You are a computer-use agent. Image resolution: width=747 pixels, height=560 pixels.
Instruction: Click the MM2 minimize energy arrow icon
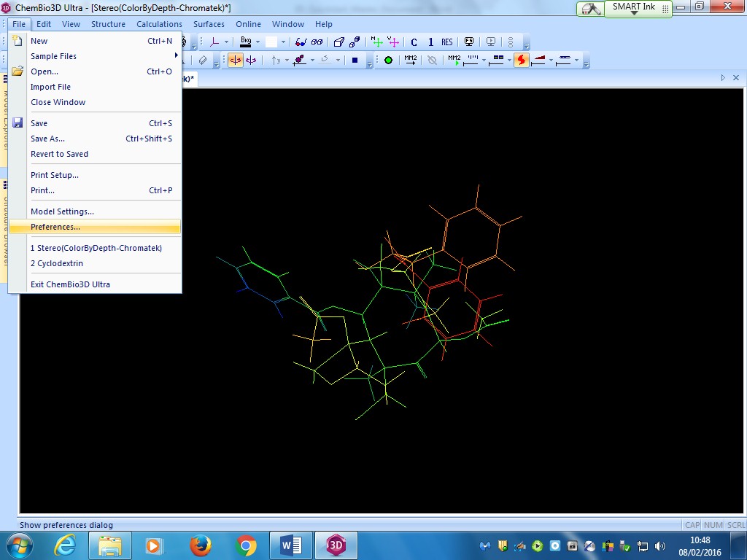tap(411, 61)
